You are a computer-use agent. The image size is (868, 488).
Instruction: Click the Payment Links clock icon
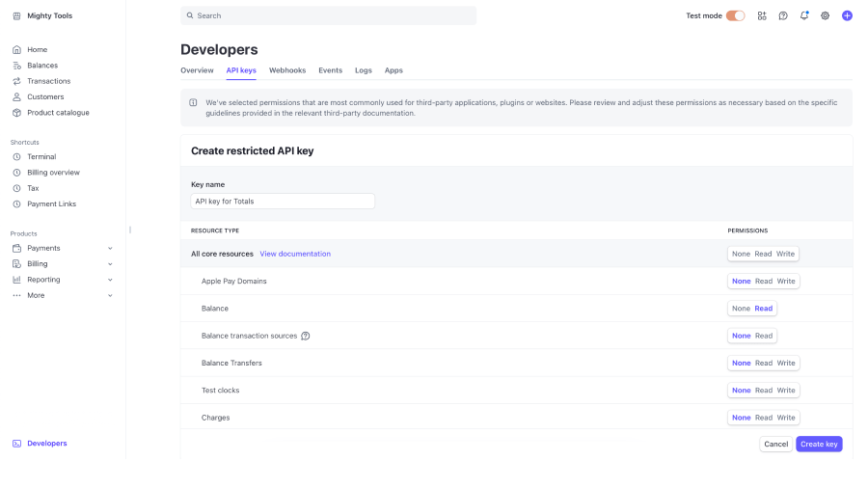coord(16,204)
